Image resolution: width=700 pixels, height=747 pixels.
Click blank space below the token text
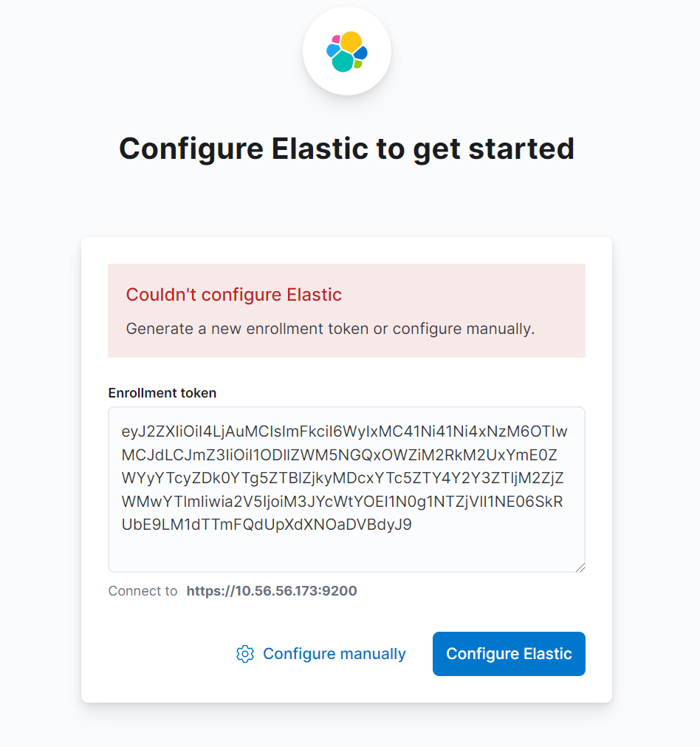tap(346, 551)
